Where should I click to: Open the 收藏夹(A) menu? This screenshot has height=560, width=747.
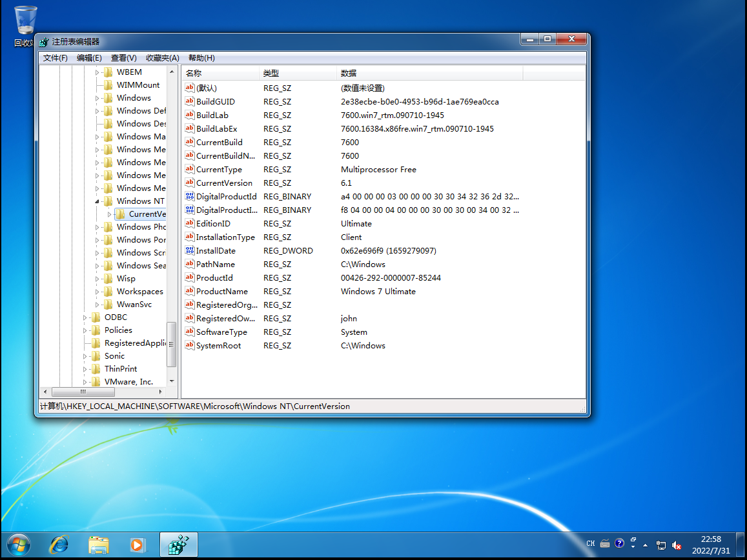163,57
